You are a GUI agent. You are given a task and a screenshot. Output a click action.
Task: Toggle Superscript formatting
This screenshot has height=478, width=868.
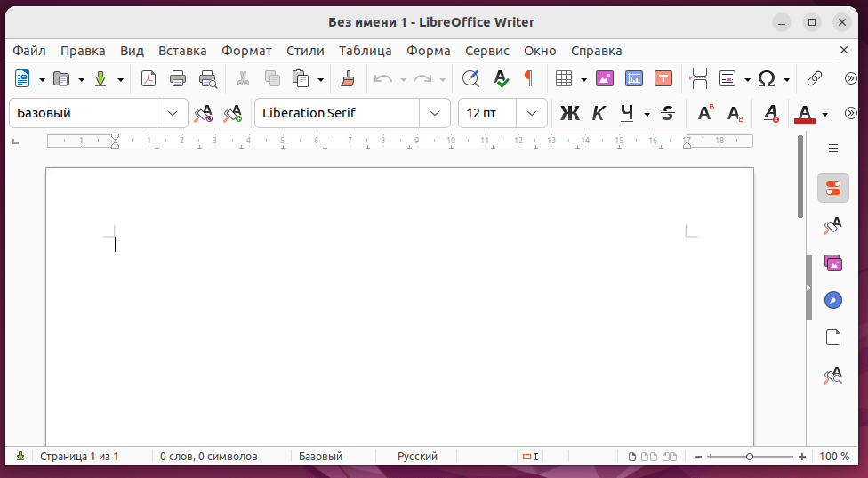(705, 113)
